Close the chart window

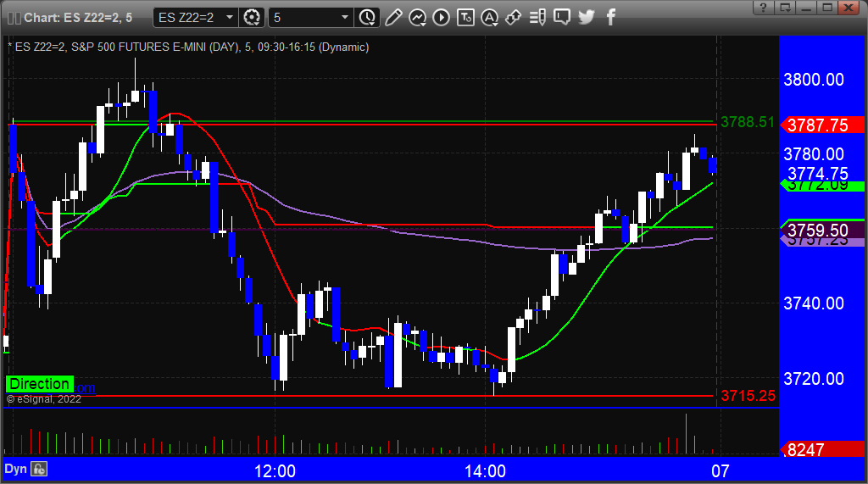tap(849, 7)
